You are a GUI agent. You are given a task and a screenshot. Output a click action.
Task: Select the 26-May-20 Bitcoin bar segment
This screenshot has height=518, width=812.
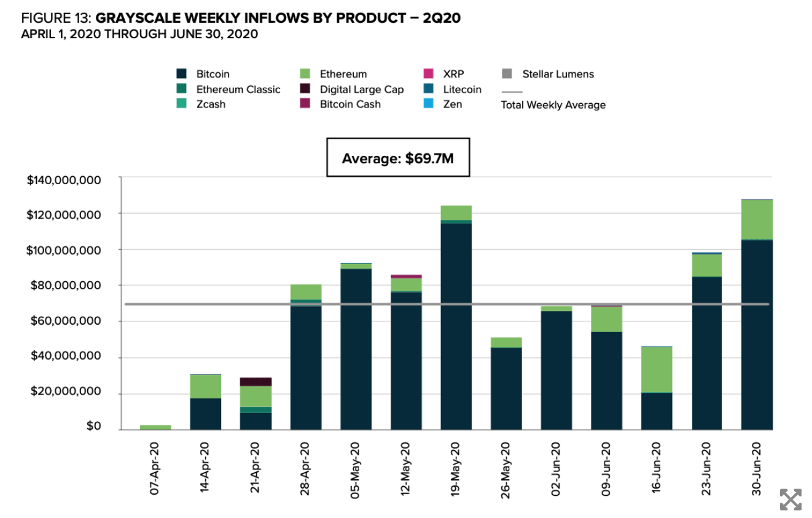(x=506, y=389)
